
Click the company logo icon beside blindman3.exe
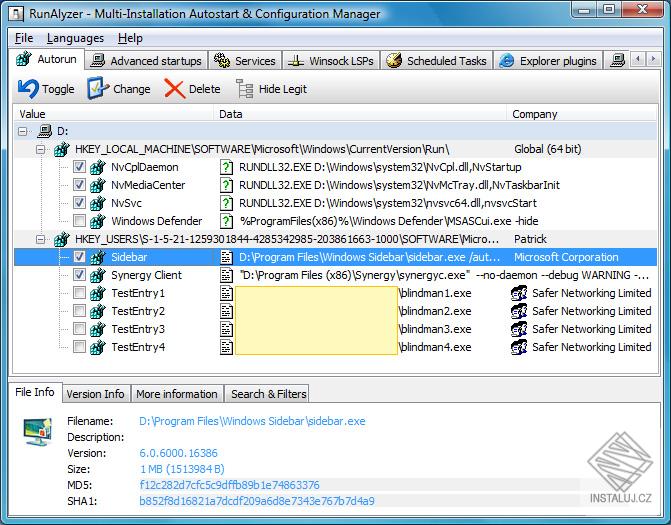[x=519, y=329]
